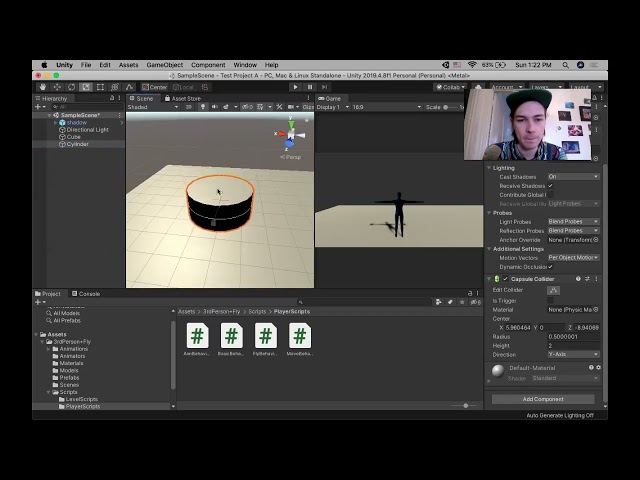Select the FlyBehaviour script file
640x480 pixels.
(x=265, y=340)
